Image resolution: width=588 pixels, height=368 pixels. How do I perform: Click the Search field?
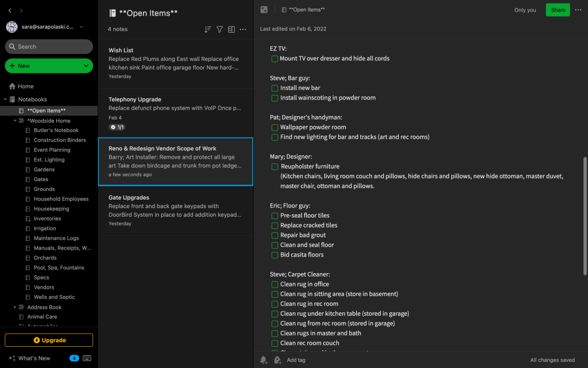pos(49,47)
